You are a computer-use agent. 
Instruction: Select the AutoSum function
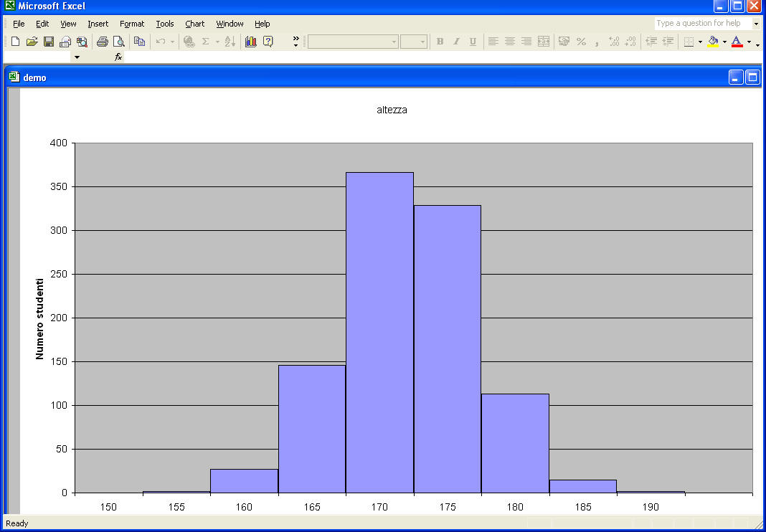click(x=207, y=42)
